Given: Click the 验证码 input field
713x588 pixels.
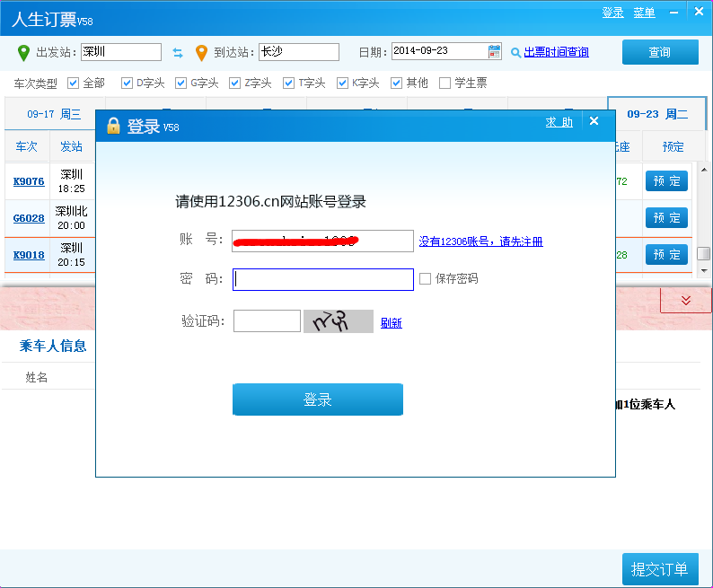Looking at the screenshot, I should [x=267, y=321].
